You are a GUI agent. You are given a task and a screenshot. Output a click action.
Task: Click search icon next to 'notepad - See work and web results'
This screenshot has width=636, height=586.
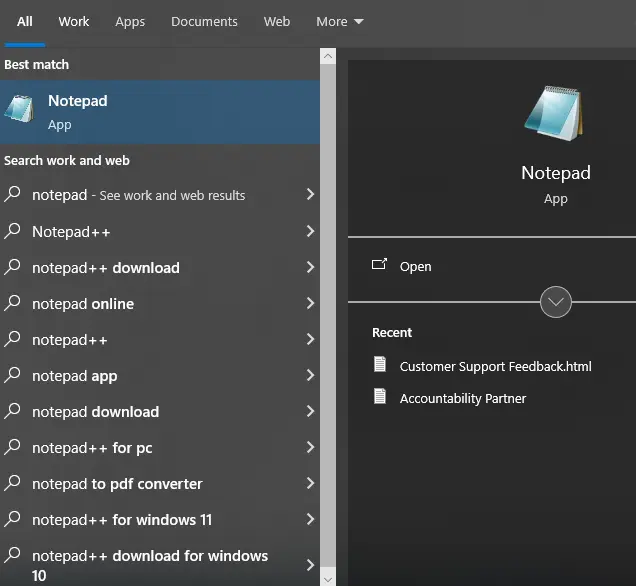(x=12, y=194)
